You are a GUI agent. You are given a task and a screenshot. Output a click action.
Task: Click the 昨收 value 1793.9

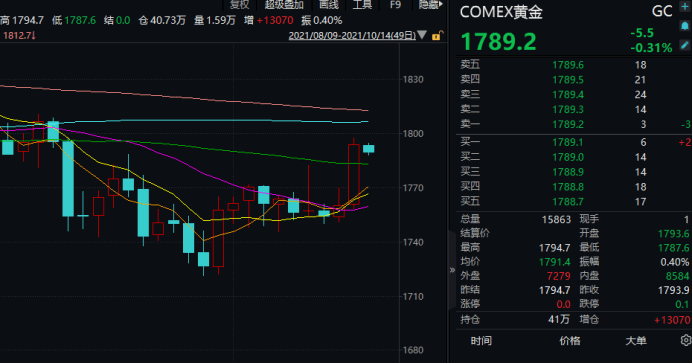coord(674,290)
